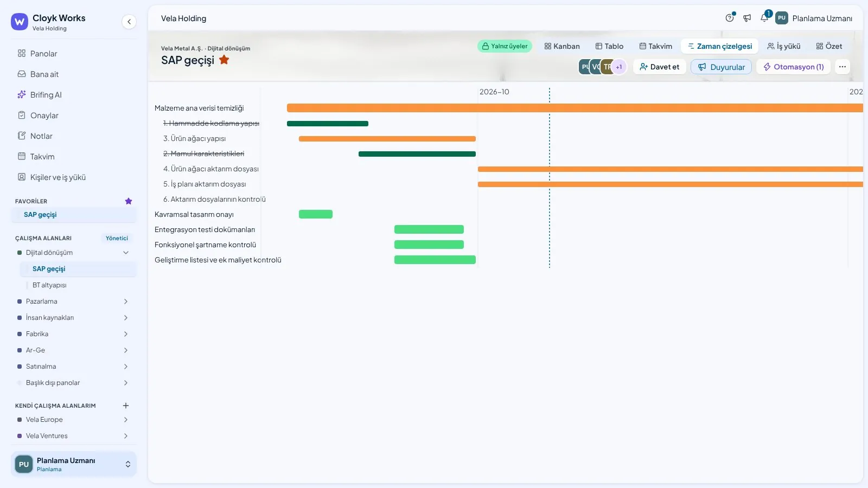Launch Brifing AI

tap(74, 95)
